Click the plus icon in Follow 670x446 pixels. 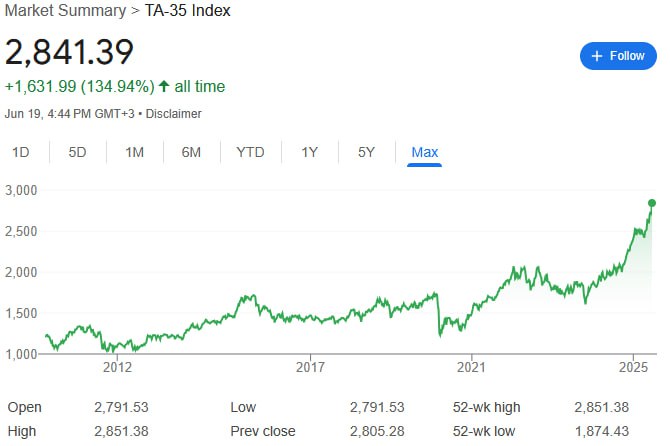598,56
